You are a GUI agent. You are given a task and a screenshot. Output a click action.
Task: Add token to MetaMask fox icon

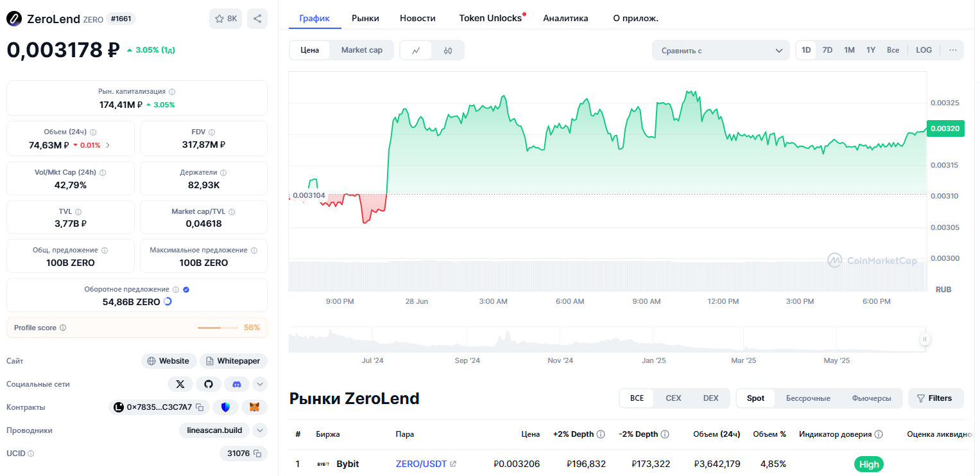[x=254, y=407]
